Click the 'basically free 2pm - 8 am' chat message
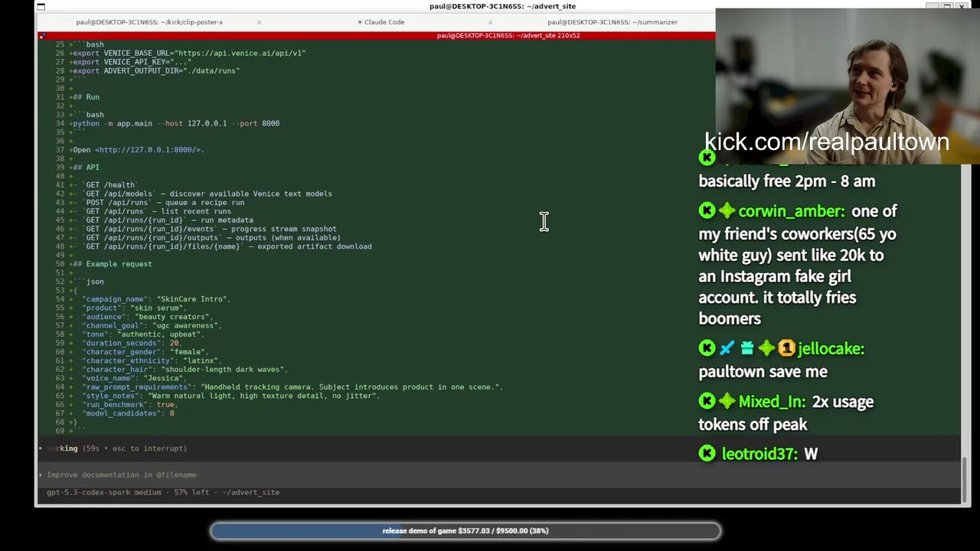This screenshot has width=980, height=551. 786,181
